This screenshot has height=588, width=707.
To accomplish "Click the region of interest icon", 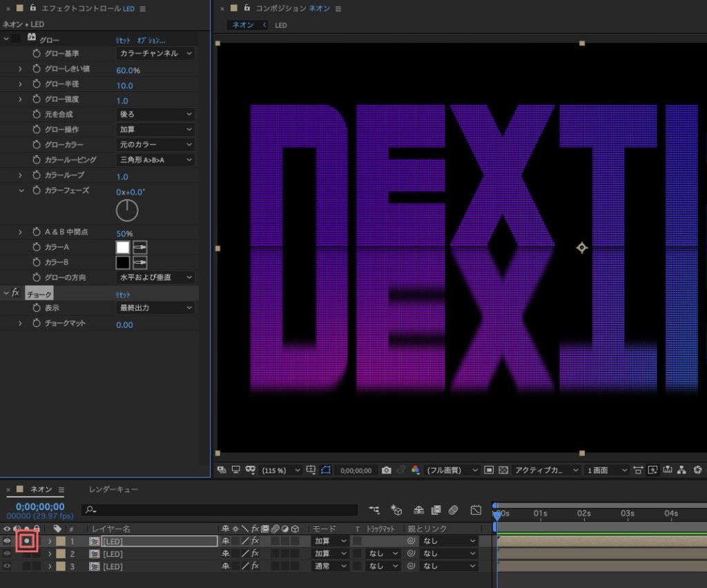I will [x=489, y=470].
